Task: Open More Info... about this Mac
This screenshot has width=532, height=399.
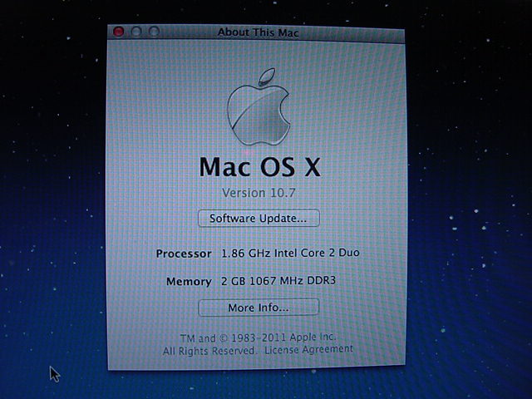Action: (x=259, y=308)
